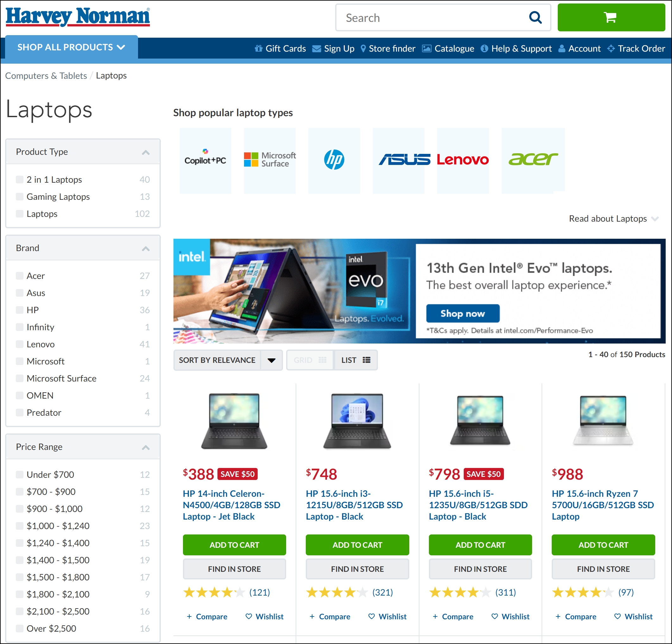The height and width of the screenshot is (644, 672).
Task: Enable the Under $700 price filter
Action: pos(20,474)
